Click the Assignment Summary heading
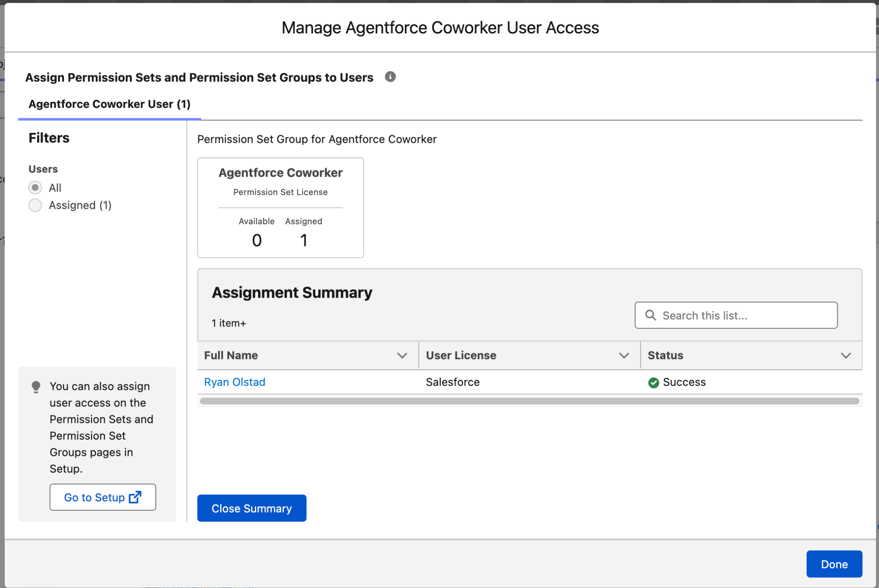 pyautogui.click(x=292, y=292)
